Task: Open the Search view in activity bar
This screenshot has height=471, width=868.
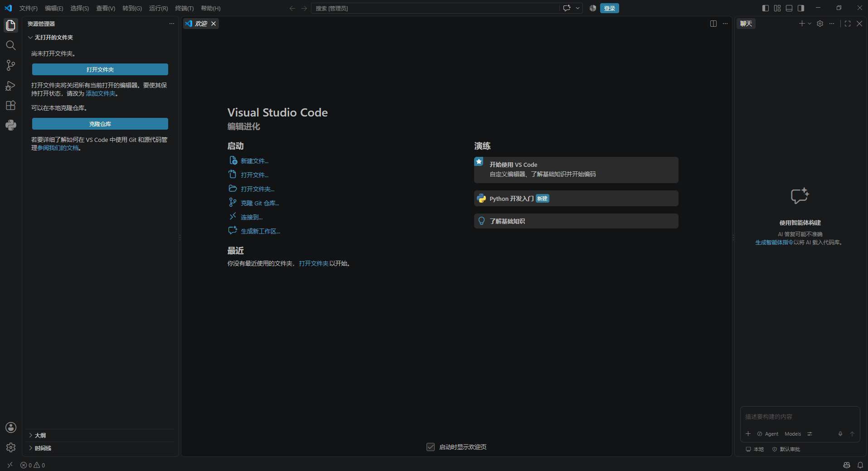Action: coord(11,45)
